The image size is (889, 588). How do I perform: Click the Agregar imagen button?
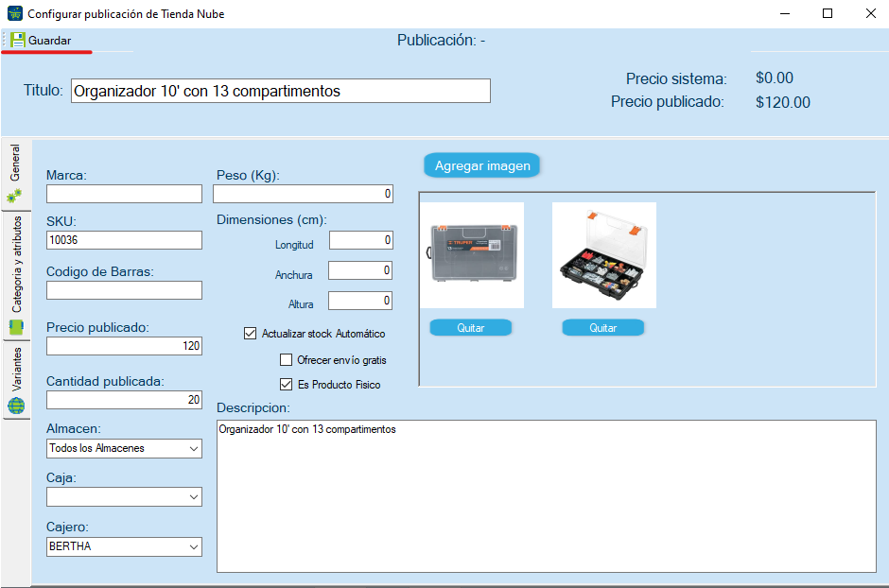point(482,165)
